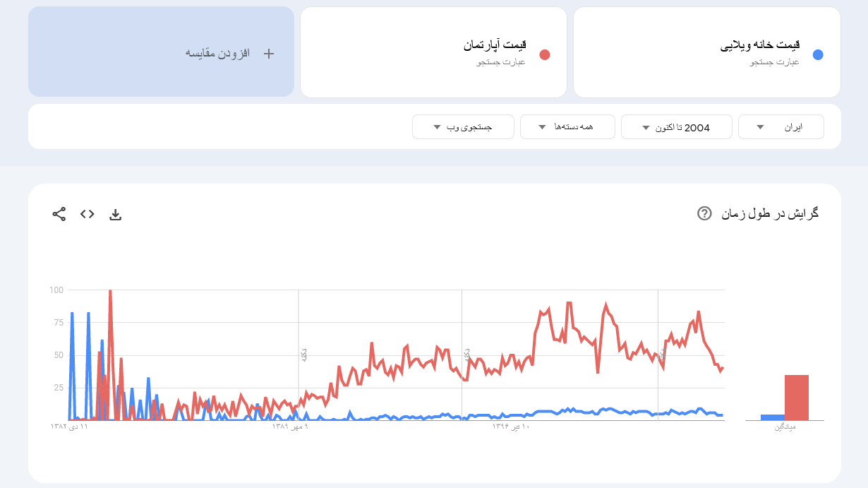Expand the جستجوی وب search type dropdown

coord(462,127)
